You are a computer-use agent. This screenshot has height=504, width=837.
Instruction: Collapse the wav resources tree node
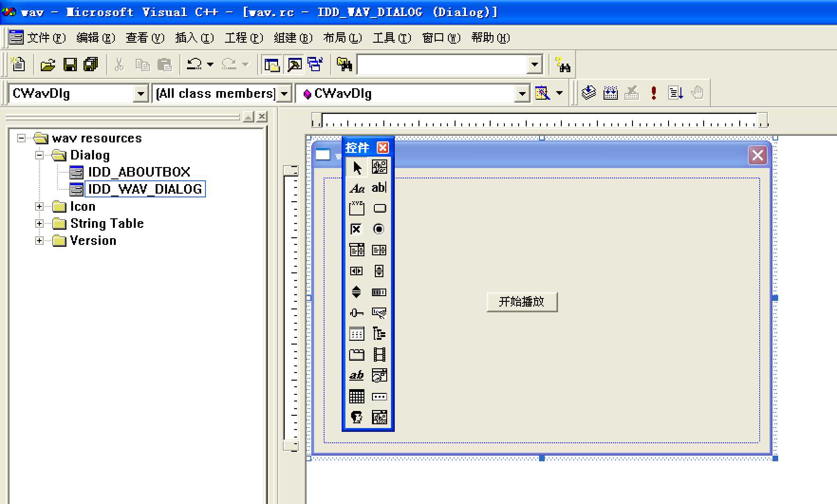click(21, 138)
